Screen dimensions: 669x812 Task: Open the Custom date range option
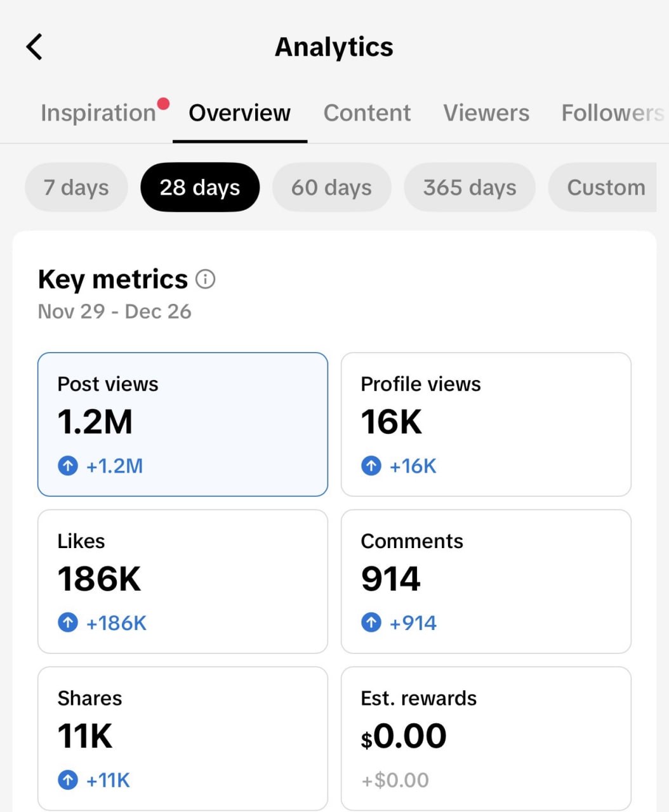point(606,188)
